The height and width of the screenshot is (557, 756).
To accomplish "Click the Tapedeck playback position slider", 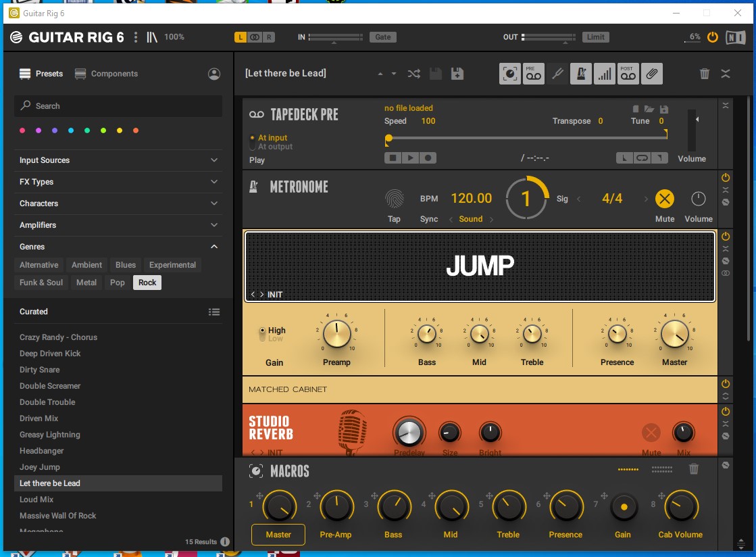I will 527,139.
